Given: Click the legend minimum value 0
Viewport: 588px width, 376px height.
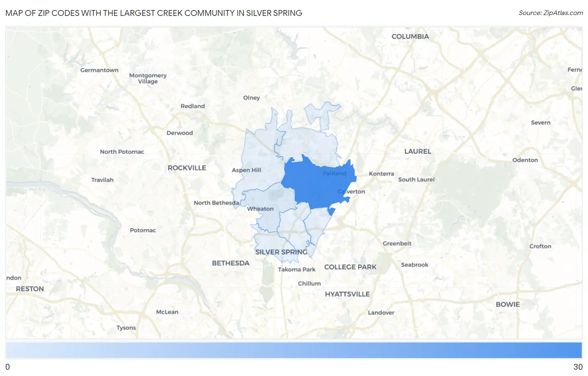Looking at the screenshot, I should [8, 367].
